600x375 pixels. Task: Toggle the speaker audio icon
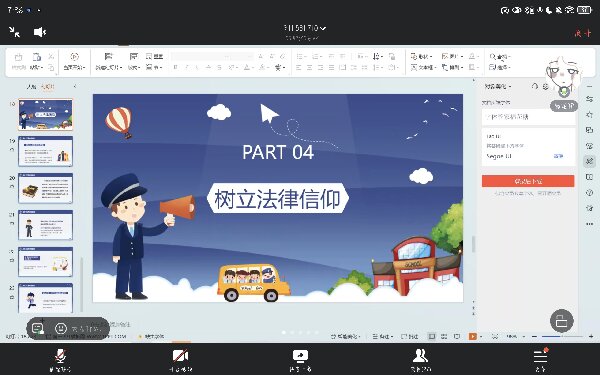click(40, 32)
